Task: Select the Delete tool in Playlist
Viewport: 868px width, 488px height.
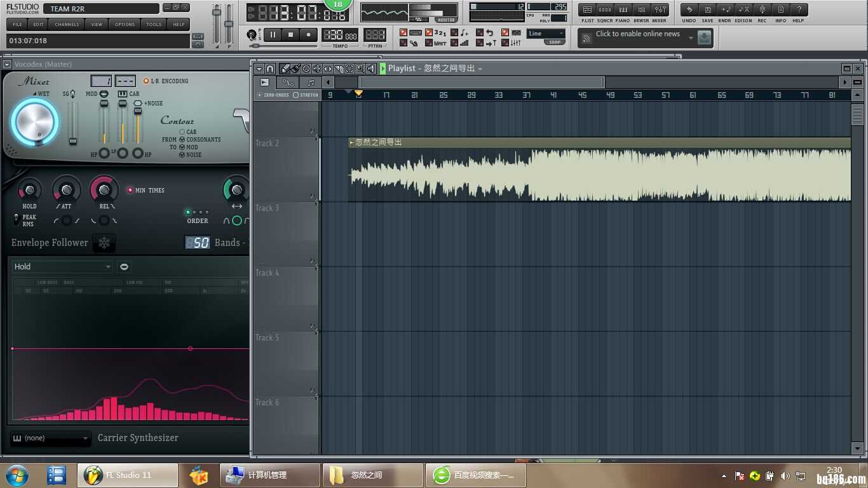Action: point(306,69)
